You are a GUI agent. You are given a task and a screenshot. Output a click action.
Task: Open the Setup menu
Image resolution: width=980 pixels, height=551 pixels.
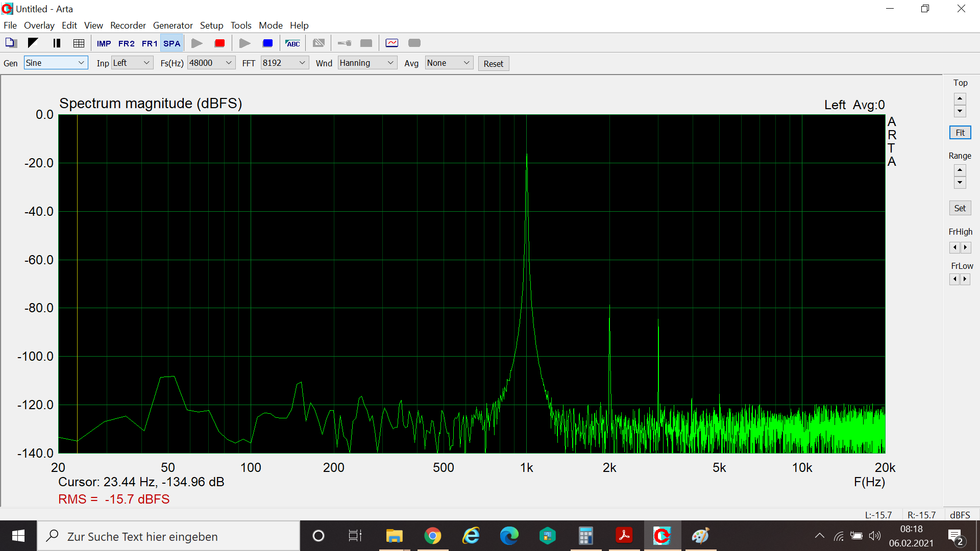212,25
